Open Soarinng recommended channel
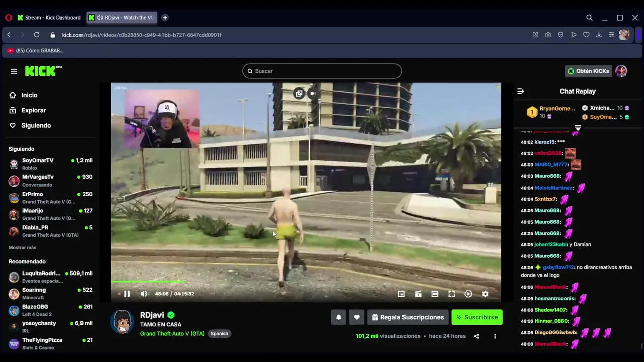This screenshot has width=644, height=362. click(x=50, y=293)
